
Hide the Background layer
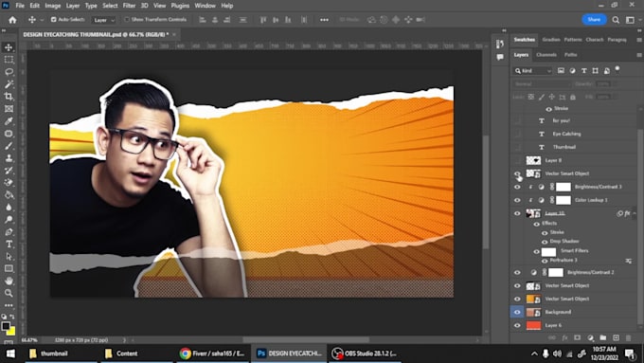[517, 312]
